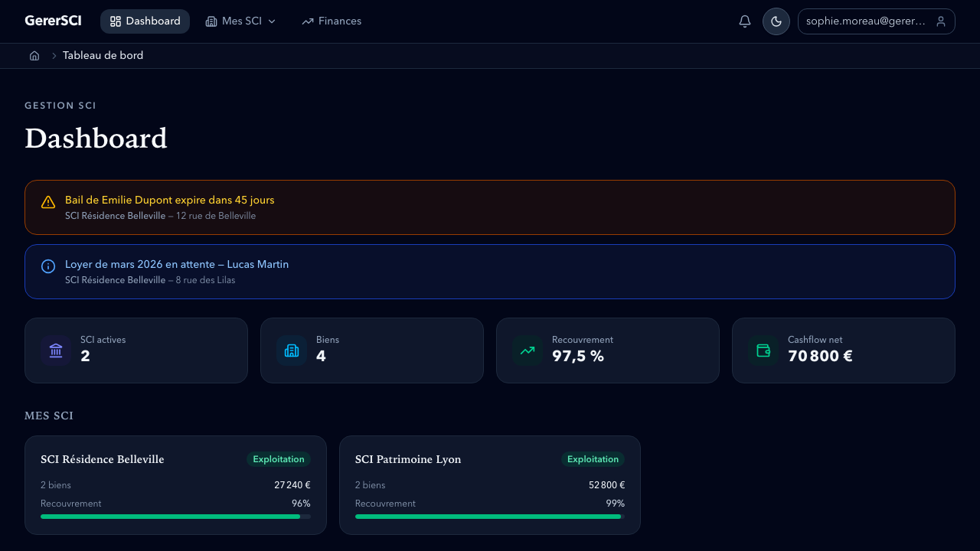The image size is (980, 551).
Task: Click the building icon in Biens card
Action: (292, 350)
